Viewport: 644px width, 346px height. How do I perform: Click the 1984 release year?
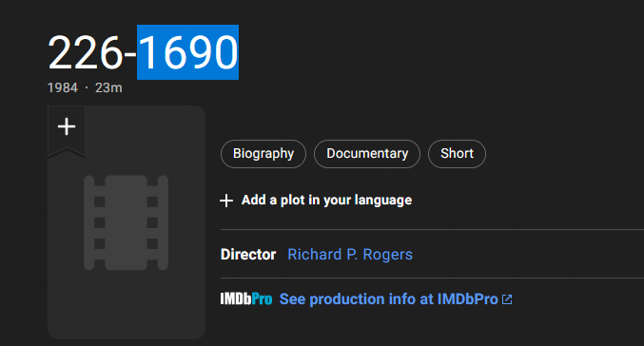pos(63,87)
